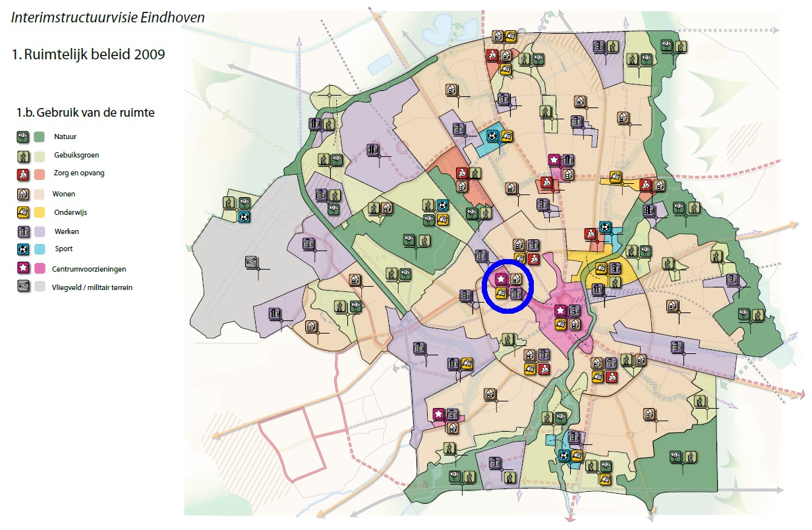The image size is (812, 530).
Task: Click the '1.b. Gebruik van de ruimte' heading
Action: 85,113
